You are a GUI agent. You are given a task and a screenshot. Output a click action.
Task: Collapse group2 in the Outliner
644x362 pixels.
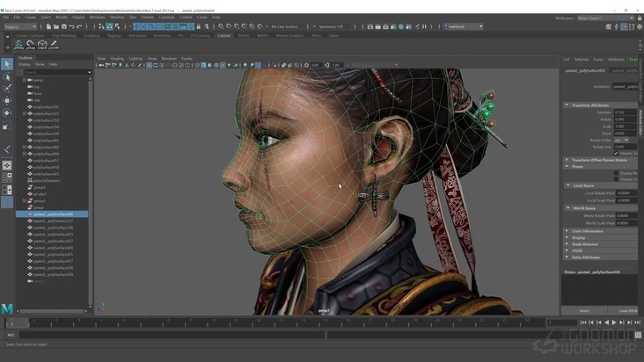point(25,201)
